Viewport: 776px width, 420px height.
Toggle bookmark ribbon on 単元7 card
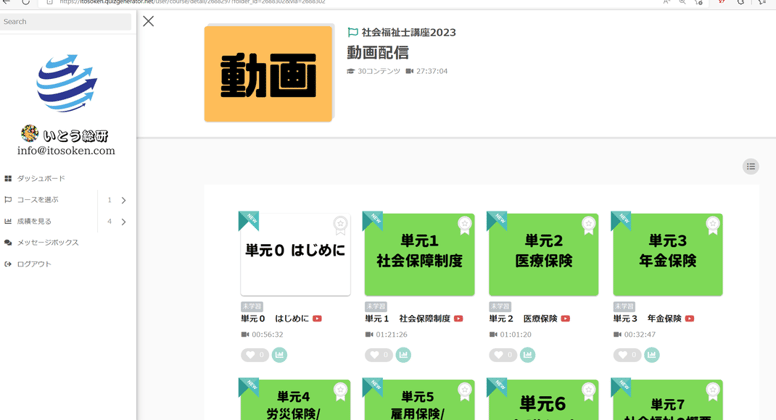pyautogui.click(x=713, y=392)
